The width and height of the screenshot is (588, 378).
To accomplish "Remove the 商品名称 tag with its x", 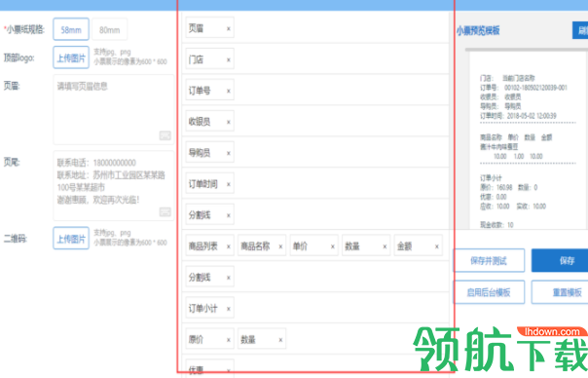I will point(280,246).
